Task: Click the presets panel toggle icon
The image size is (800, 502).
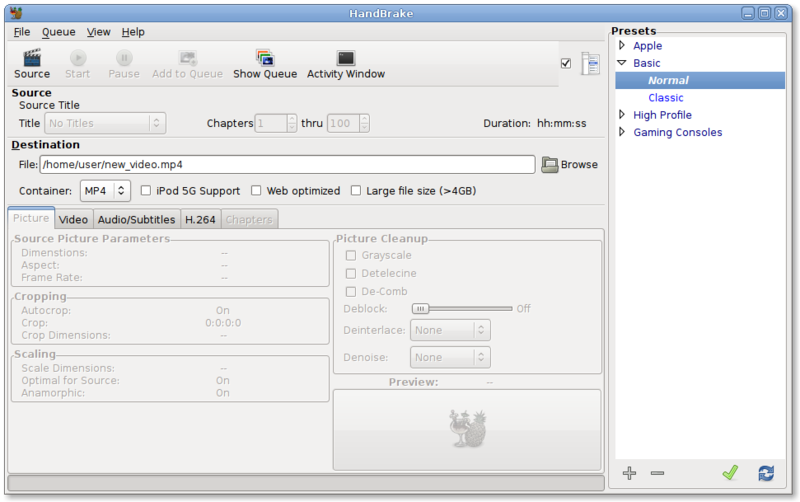Action: (x=590, y=64)
